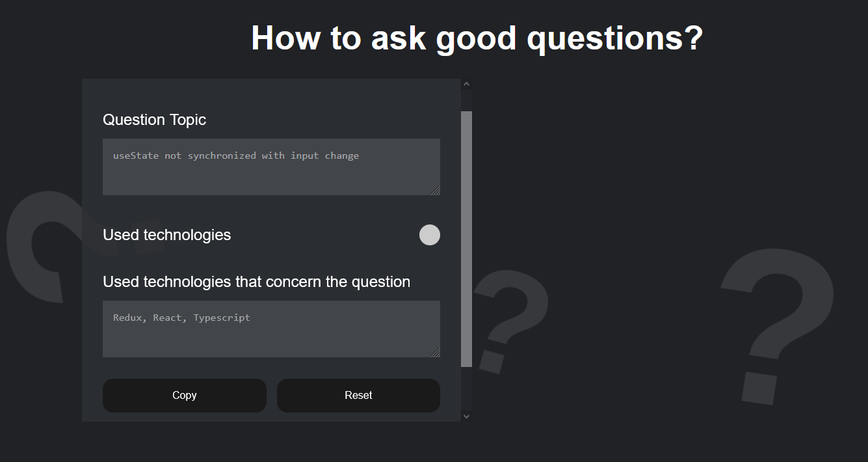This screenshot has width=868, height=462.
Task: Focus the Question Topic text area
Action: click(271, 167)
